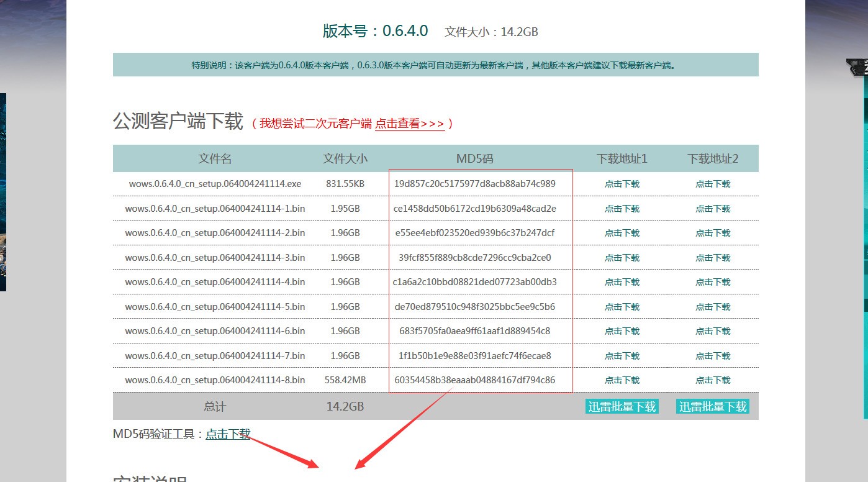The image size is (868, 482).
Task: Click 下载地址1 点击下载 for 114-1.bin
Action: pyautogui.click(x=622, y=209)
